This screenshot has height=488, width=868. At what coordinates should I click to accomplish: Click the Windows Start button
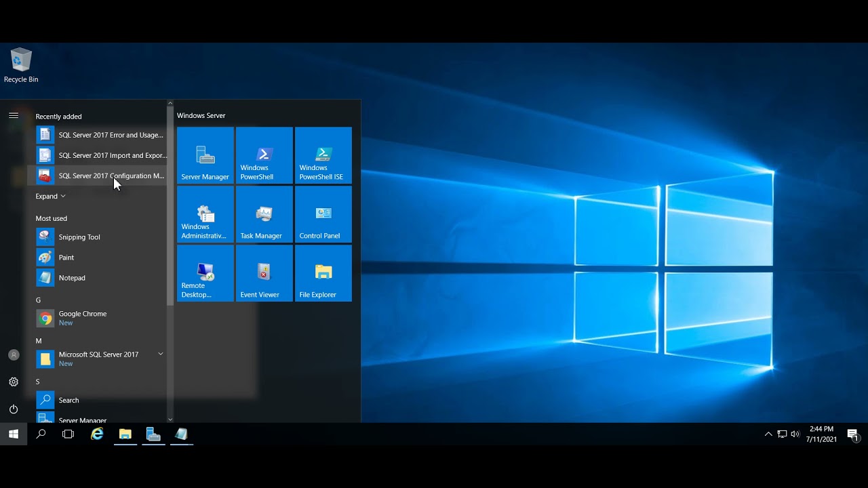[14, 434]
